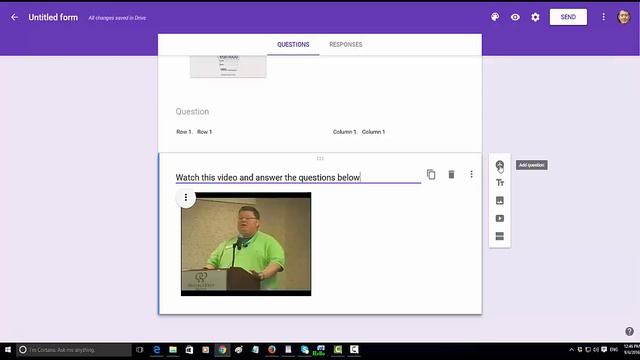The height and width of the screenshot is (360, 640).
Task: Open the Action Center notifications icon
Action: pos(604,350)
